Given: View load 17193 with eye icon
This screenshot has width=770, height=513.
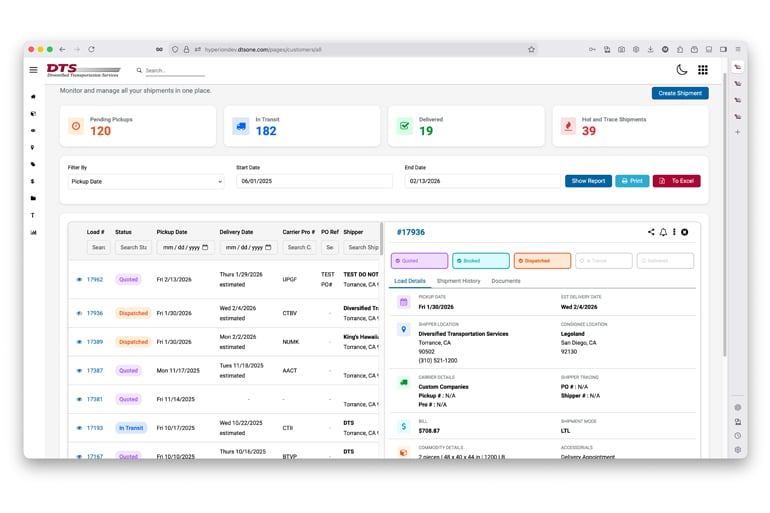Looking at the screenshot, I should (x=79, y=428).
